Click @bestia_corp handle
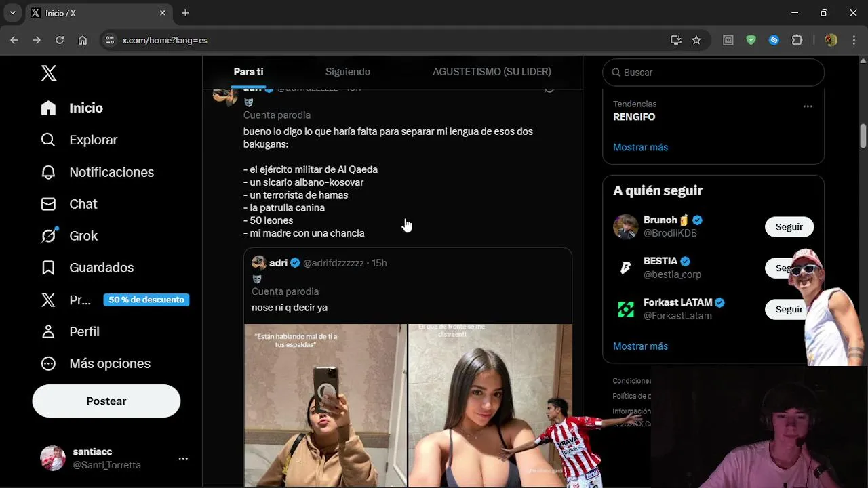Screen dimensions: 868x488 tap(672, 274)
